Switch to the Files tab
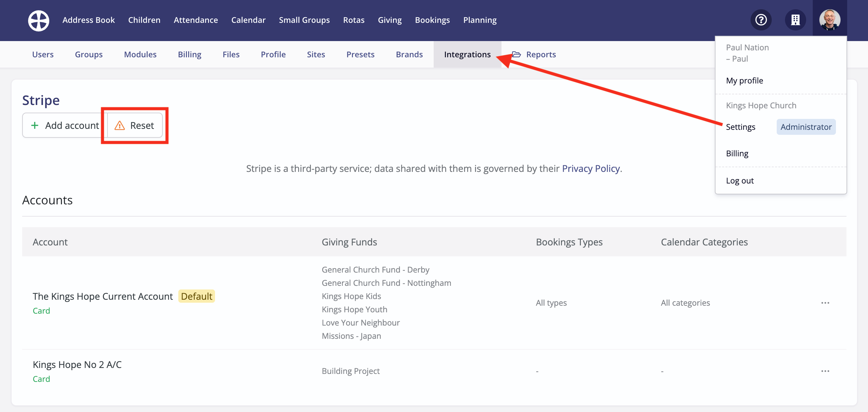Screen dimensions: 868x412 coord(231,54)
